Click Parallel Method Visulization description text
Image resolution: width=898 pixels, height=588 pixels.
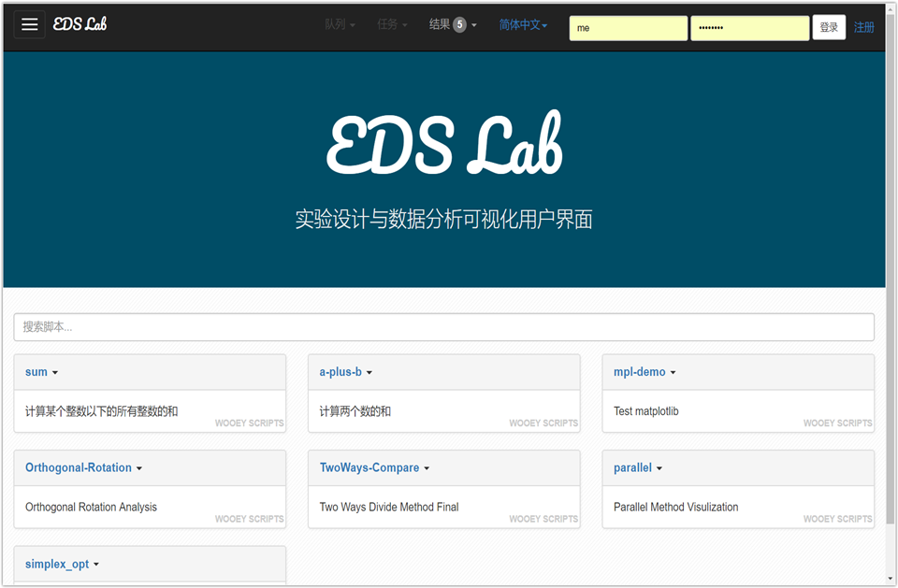pos(675,507)
